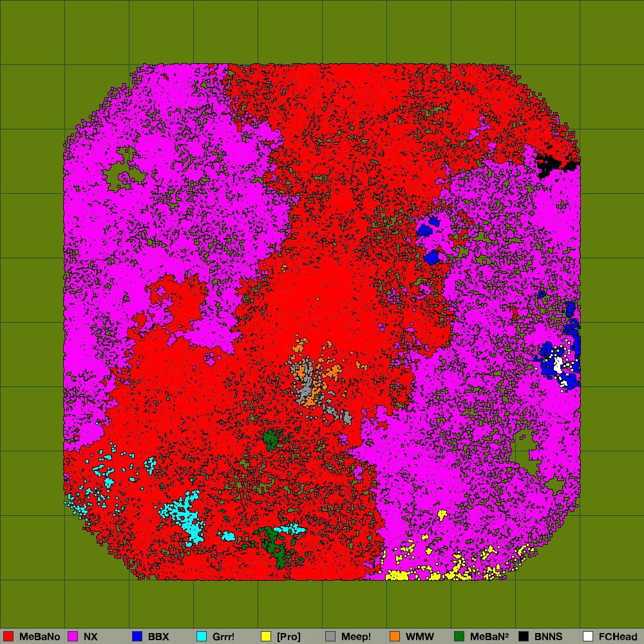Select the NX legend label

tap(91, 637)
